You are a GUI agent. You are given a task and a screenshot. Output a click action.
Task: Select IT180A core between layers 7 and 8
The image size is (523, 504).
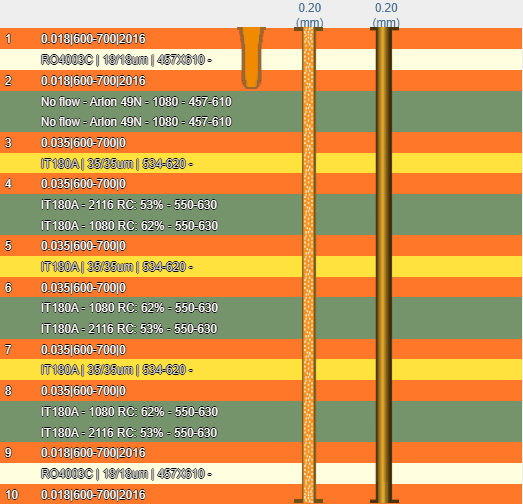[x=261, y=370]
